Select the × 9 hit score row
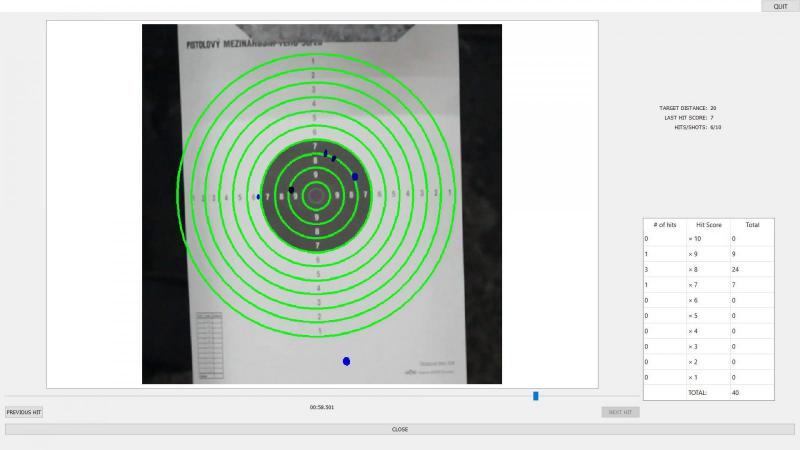This screenshot has height=450, width=800. coord(708,255)
